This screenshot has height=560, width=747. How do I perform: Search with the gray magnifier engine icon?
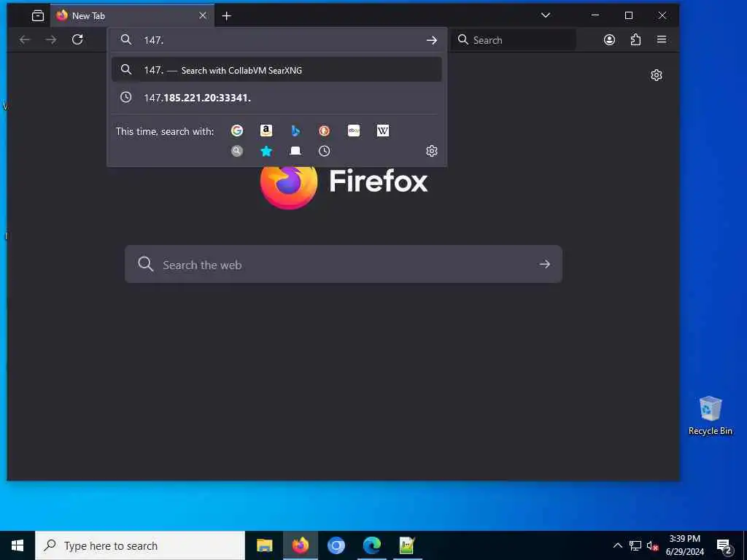pyautogui.click(x=237, y=151)
